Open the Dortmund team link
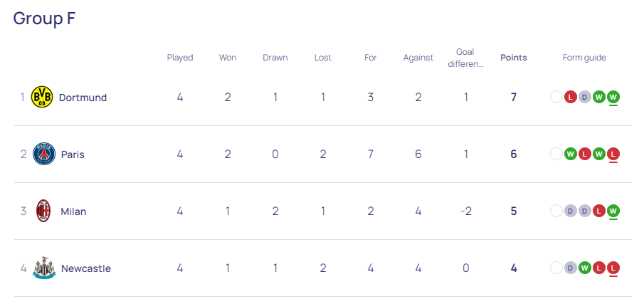The height and width of the screenshot is (304, 644). [83, 98]
